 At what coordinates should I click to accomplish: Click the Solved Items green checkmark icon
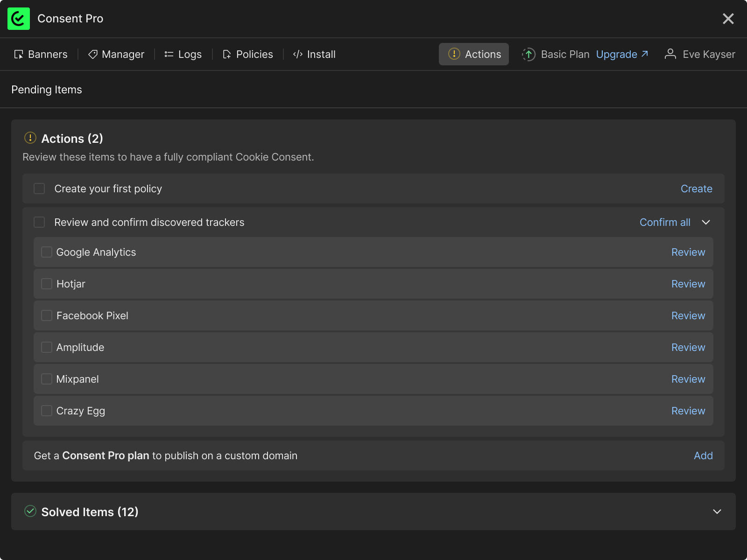pos(30,511)
